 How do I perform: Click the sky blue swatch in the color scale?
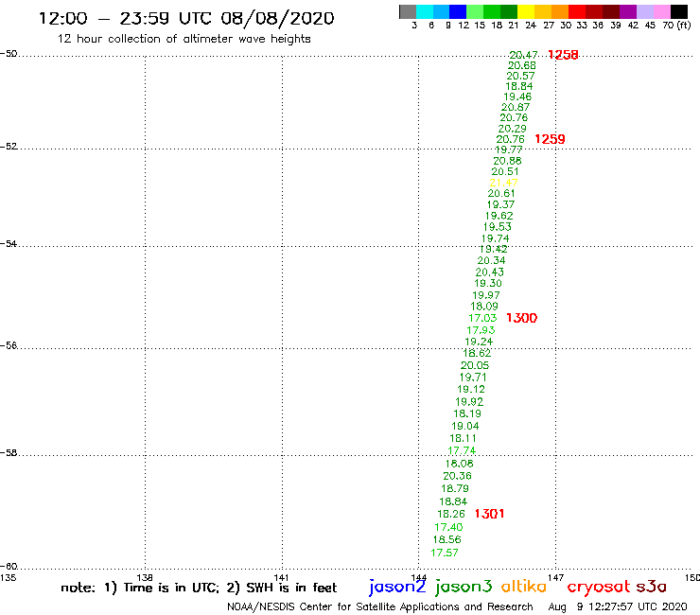(441, 11)
